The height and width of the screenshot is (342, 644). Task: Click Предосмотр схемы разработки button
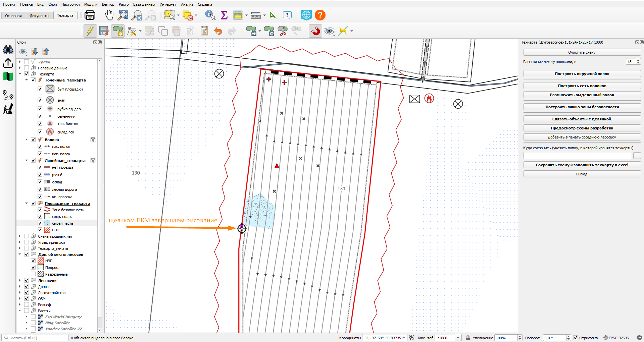point(582,128)
